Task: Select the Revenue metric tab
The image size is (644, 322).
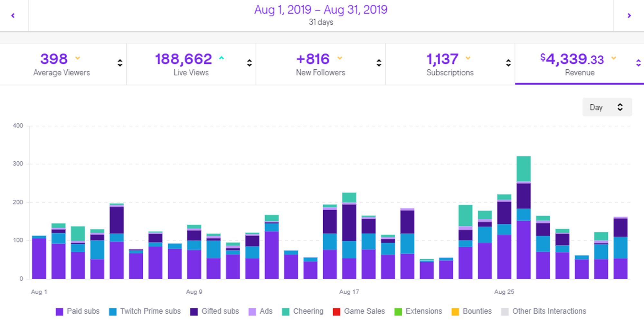Action: 580,64
